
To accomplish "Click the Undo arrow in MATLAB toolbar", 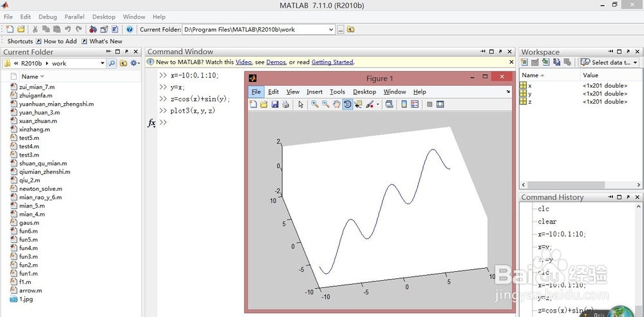I will click(x=68, y=29).
